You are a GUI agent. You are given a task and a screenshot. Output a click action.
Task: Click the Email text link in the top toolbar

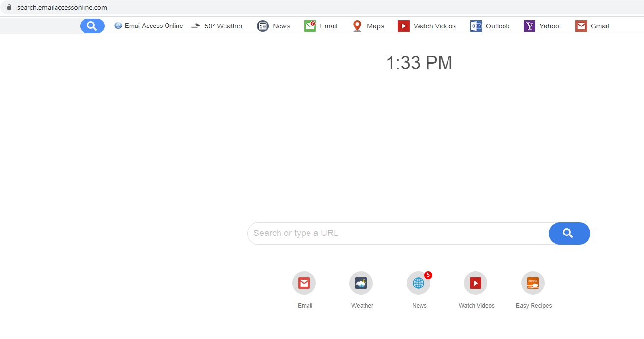coord(329,26)
